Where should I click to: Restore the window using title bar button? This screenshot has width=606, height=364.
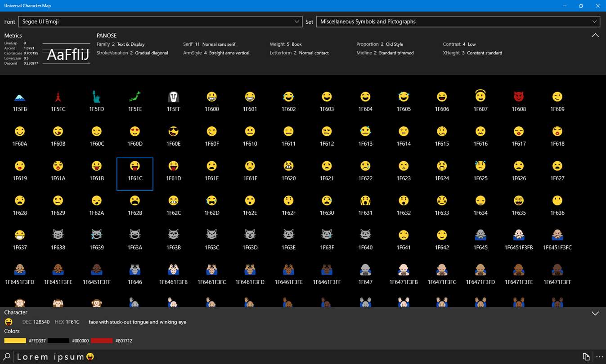tap(581, 6)
